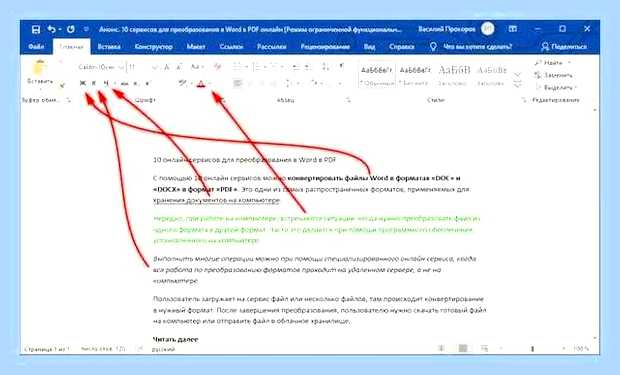Click the center alignment icon
620x375 pixels.
250,83
